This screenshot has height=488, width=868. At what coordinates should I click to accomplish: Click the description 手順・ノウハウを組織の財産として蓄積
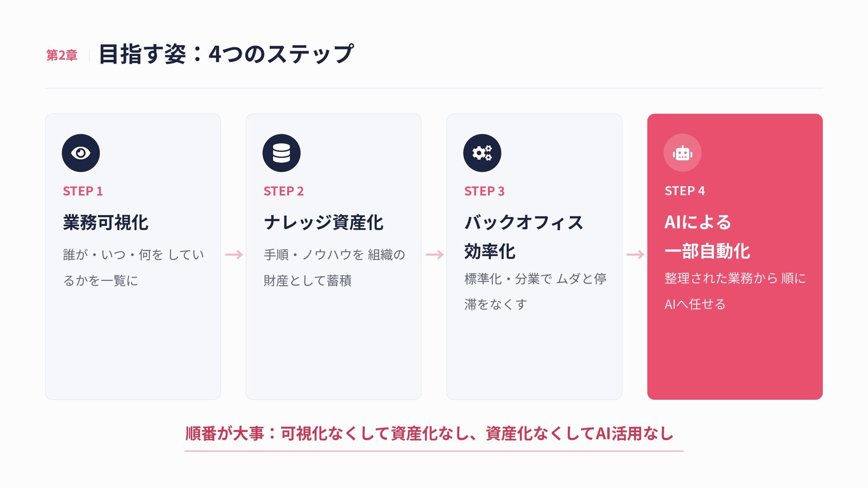[x=334, y=267]
